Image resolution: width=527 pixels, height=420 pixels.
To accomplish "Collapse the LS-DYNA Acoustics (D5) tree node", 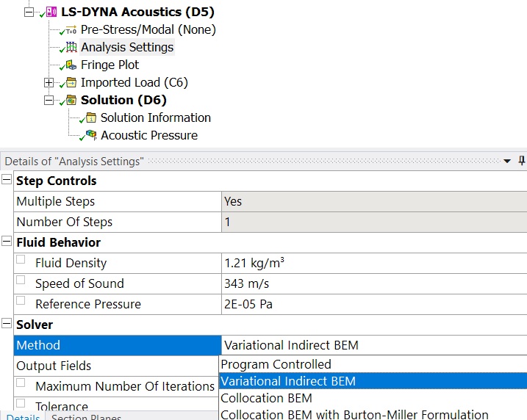I will 29,12.
